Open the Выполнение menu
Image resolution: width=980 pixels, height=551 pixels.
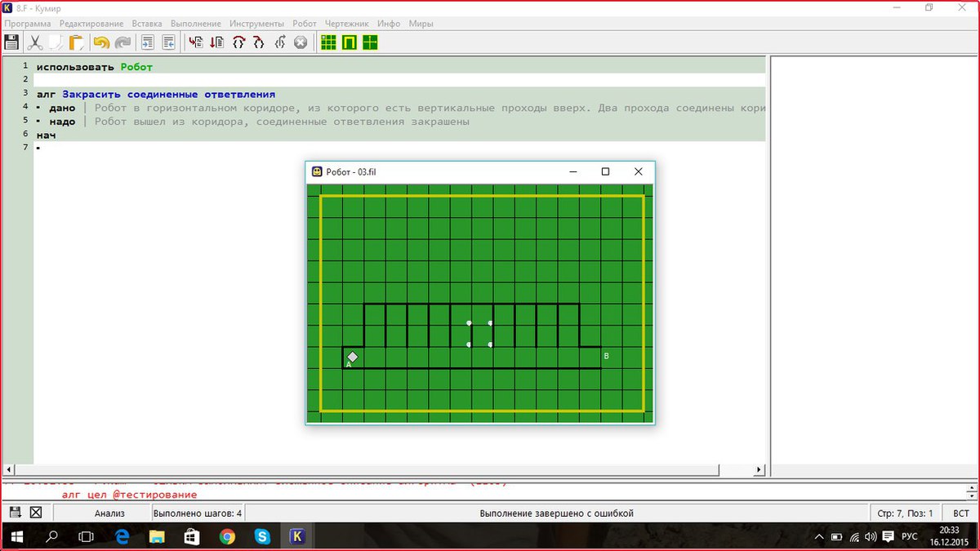coord(195,24)
